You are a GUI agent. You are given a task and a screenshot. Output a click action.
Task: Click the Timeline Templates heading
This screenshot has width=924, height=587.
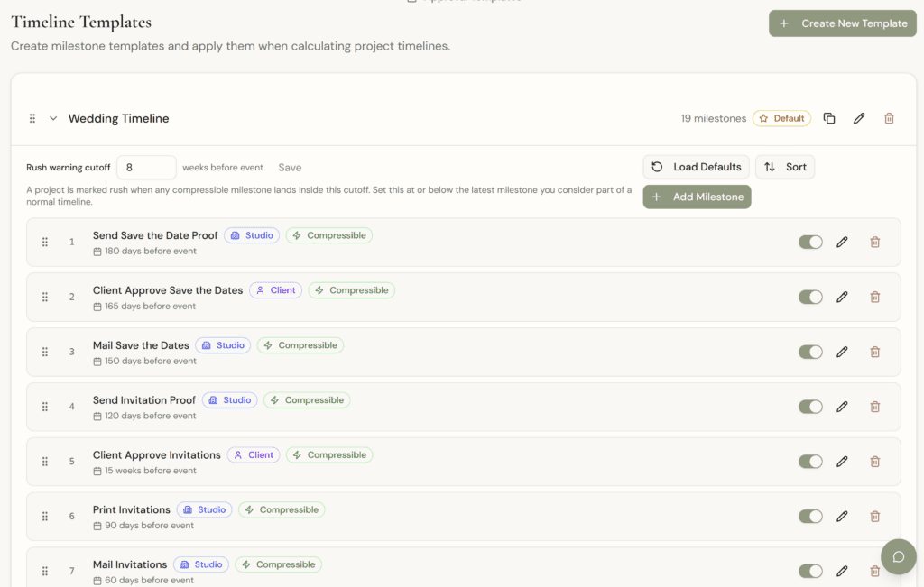point(81,23)
